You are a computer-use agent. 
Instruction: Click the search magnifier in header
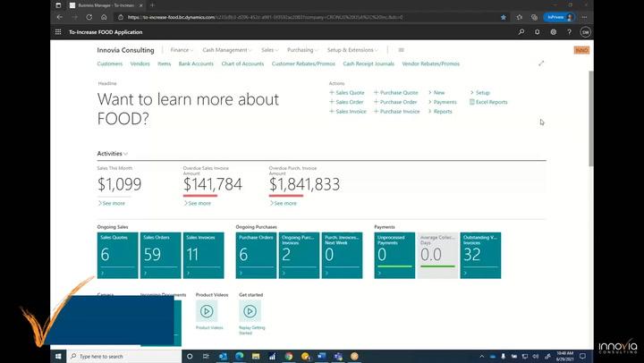(521, 31)
